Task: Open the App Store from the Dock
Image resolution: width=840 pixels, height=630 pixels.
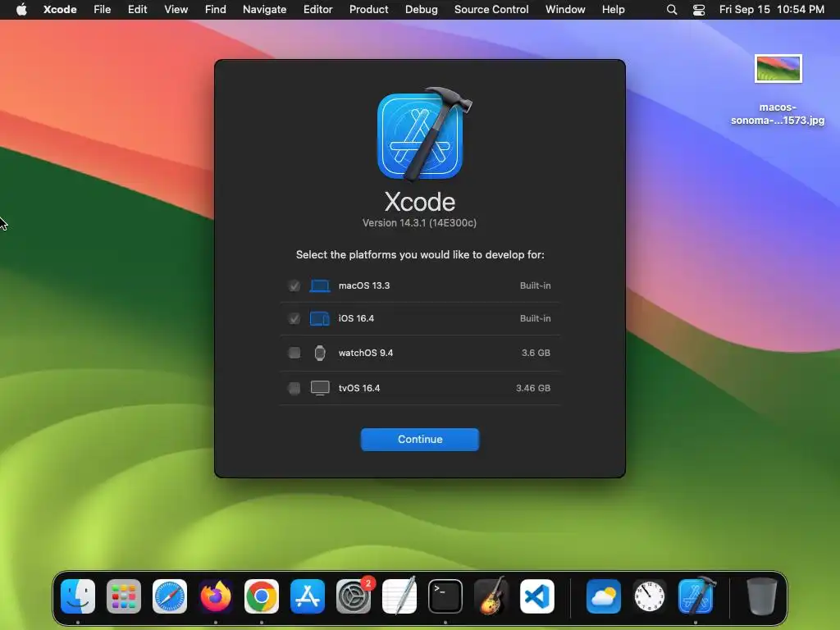Action: click(x=308, y=596)
